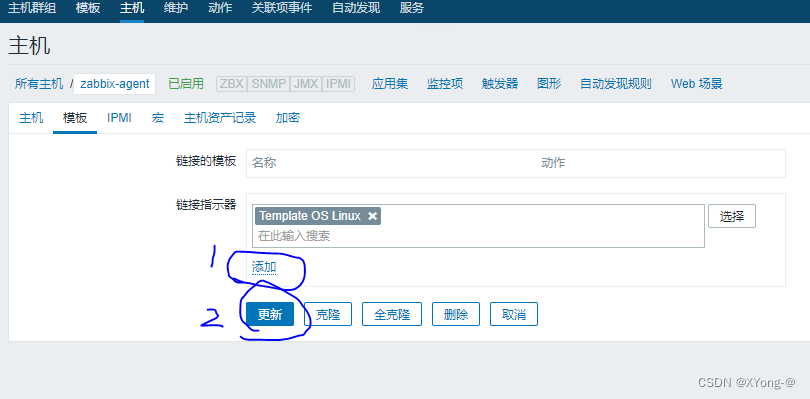Click the 添加 link
The height and width of the screenshot is (399, 810).
tap(264, 267)
